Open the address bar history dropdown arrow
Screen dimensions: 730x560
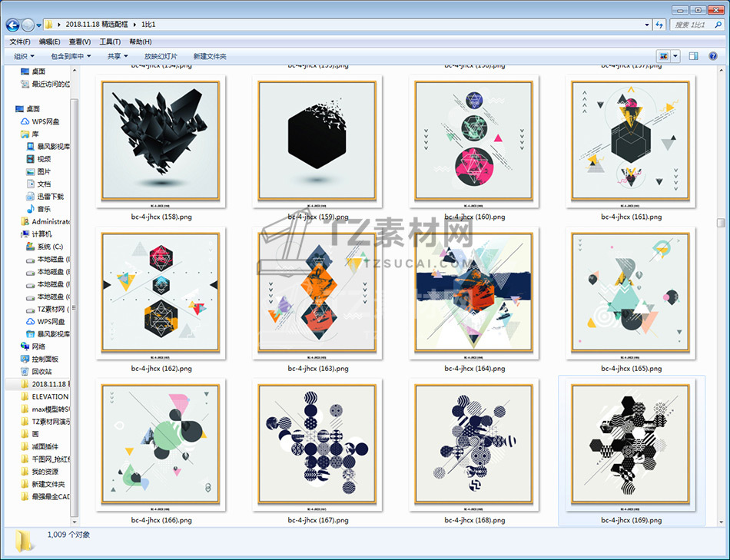(x=647, y=25)
